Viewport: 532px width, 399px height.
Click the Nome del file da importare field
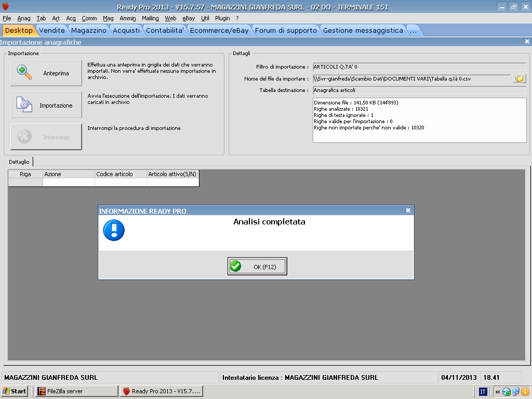click(411, 79)
